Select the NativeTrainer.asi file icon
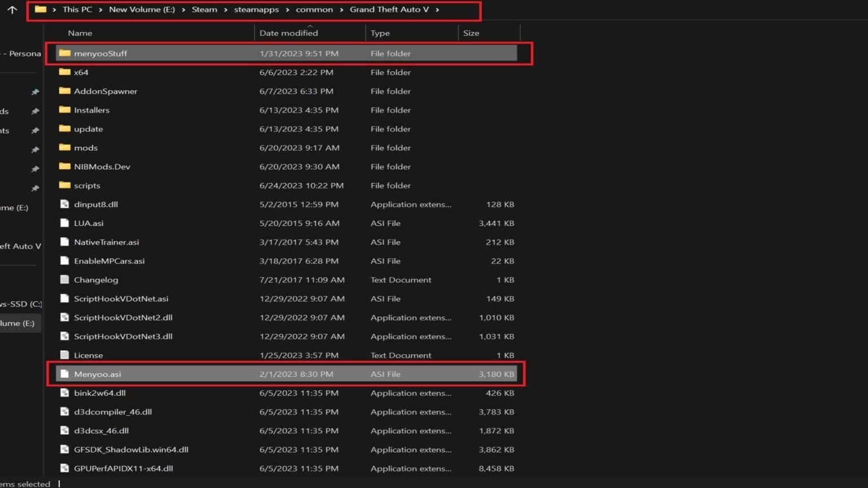The image size is (868, 488). 64,242
